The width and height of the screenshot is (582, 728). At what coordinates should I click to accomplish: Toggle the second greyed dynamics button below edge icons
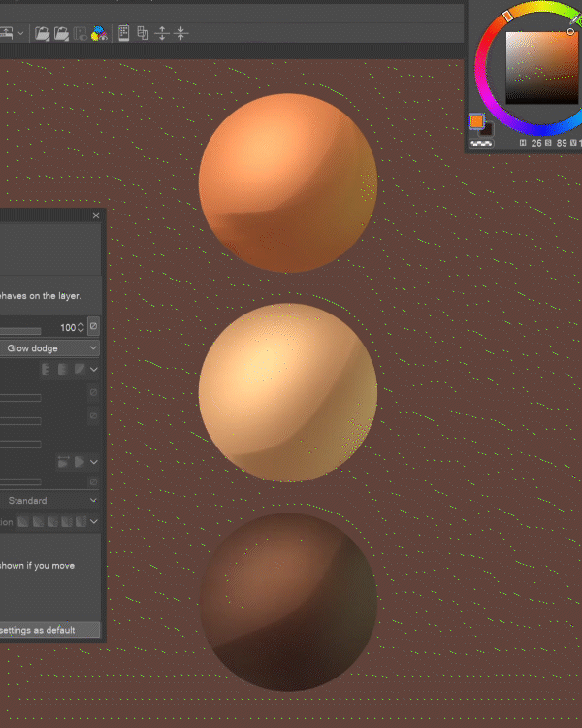pyautogui.click(x=93, y=415)
